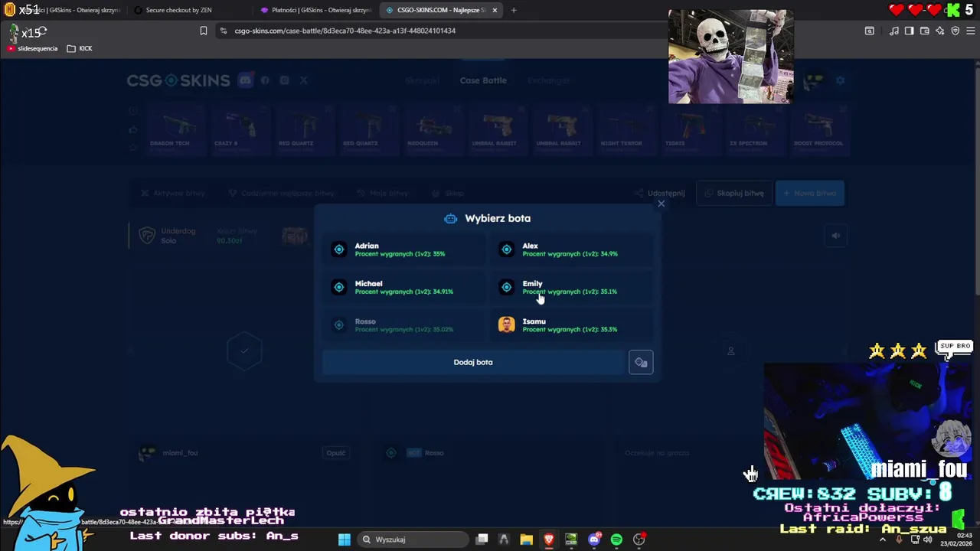Click the bookmark icon in address bar

point(204,31)
